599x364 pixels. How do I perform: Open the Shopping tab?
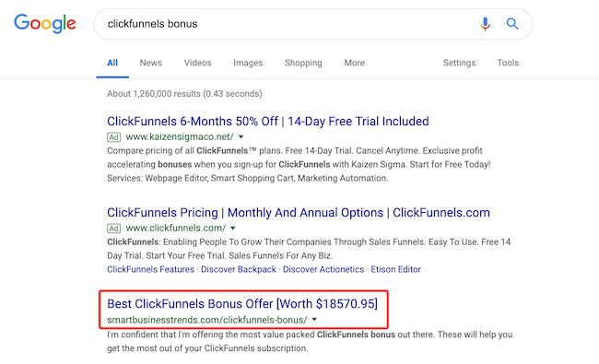tap(303, 63)
